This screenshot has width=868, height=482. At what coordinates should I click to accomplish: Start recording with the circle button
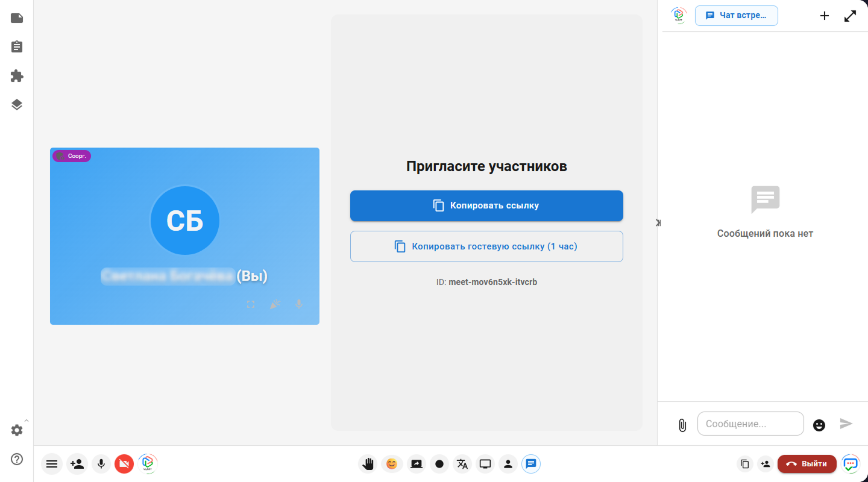coord(439,464)
